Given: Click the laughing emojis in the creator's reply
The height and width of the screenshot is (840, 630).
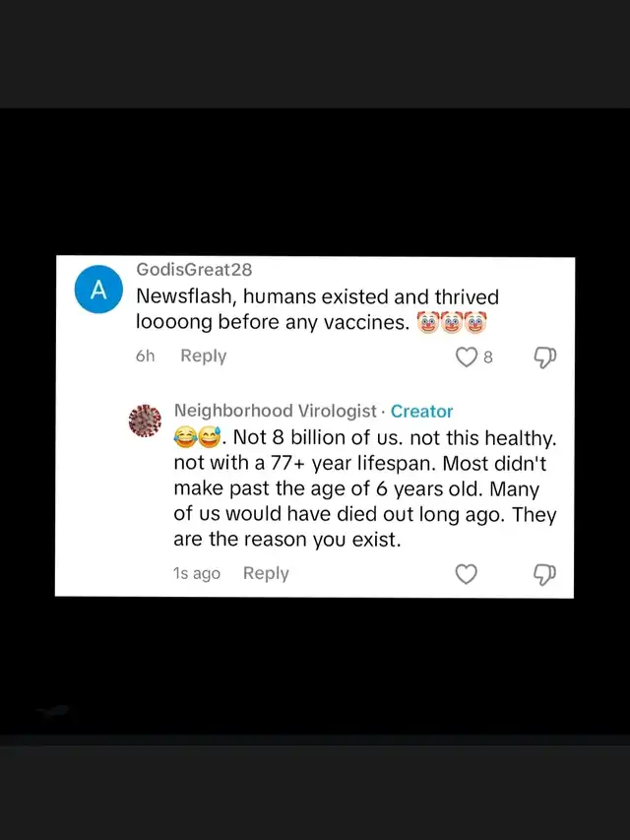Looking at the screenshot, I should click(x=198, y=438).
